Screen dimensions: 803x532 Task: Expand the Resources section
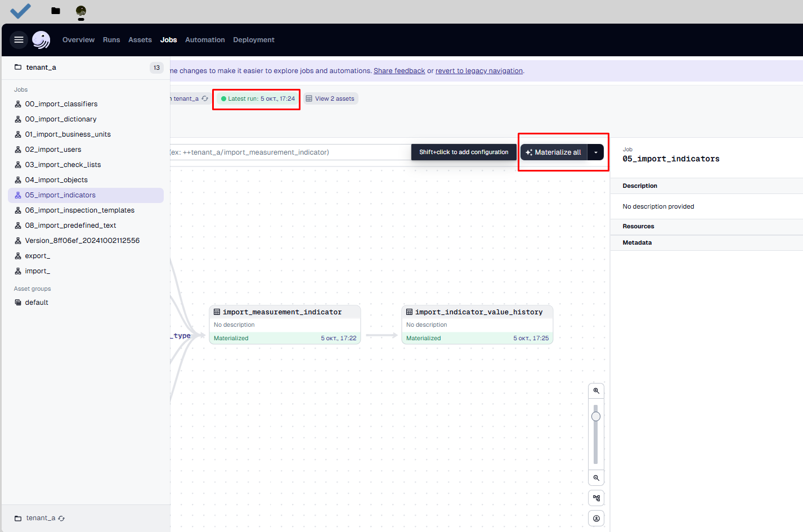(x=638, y=227)
